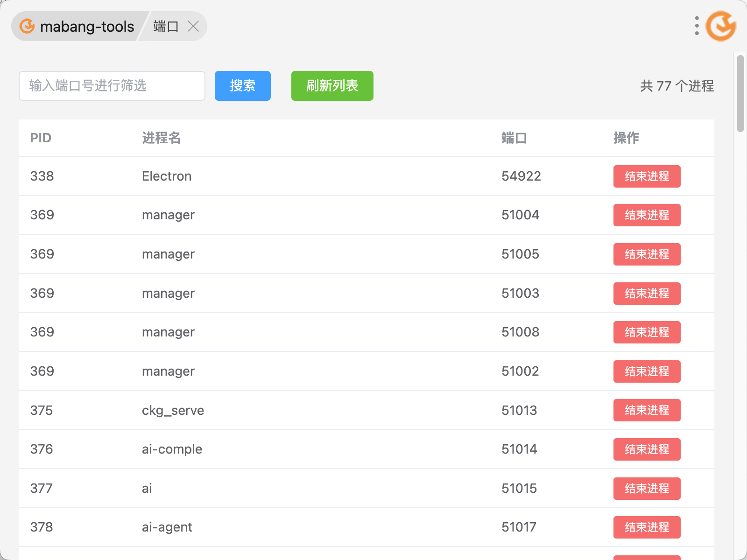Click the vertical scrollbar thumb

click(x=740, y=93)
